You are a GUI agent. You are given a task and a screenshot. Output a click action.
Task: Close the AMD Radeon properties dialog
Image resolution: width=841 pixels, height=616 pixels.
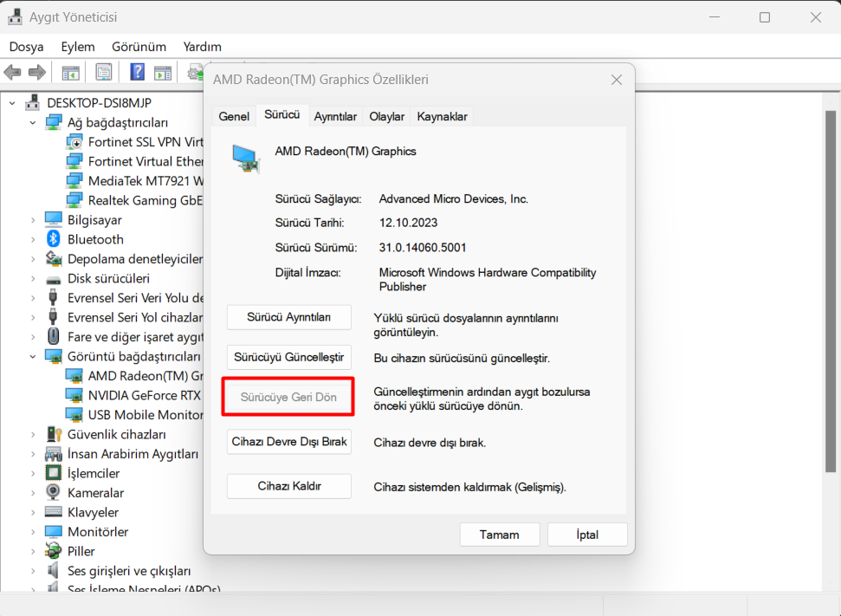617,80
